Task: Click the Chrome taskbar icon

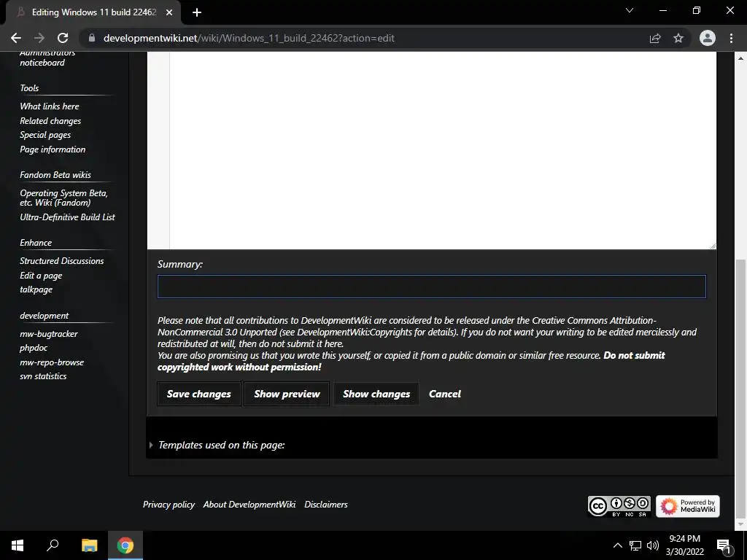Action: [x=125, y=545]
